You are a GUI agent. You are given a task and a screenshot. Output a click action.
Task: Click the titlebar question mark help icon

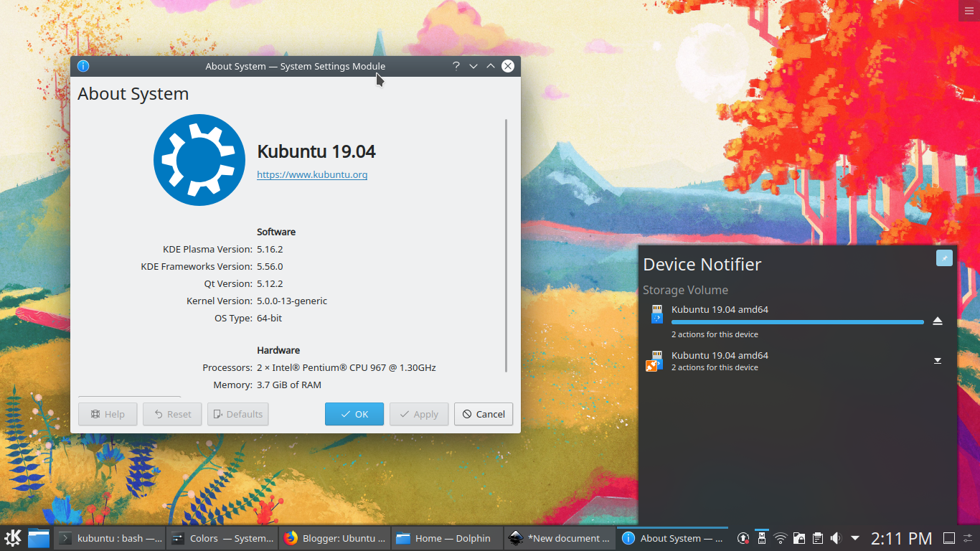(456, 66)
